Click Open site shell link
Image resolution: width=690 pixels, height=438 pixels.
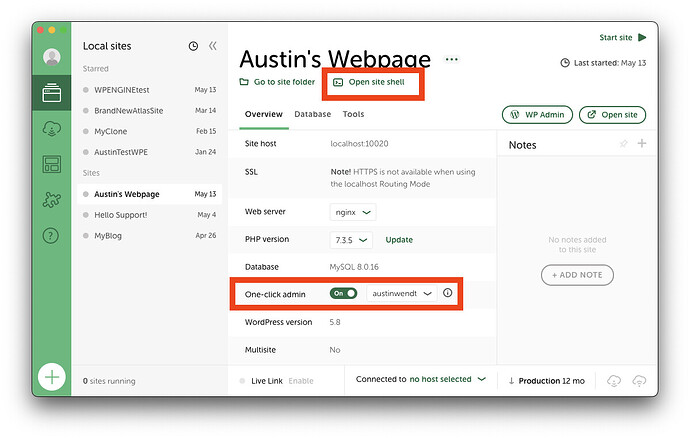pyautogui.click(x=369, y=82)
